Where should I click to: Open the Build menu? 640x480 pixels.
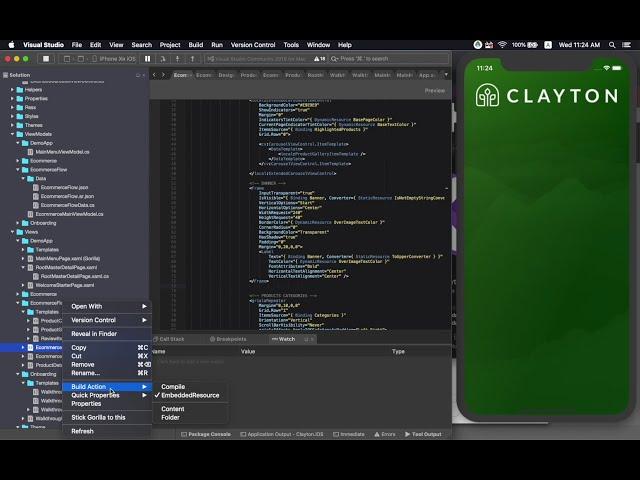click(196, 45)
